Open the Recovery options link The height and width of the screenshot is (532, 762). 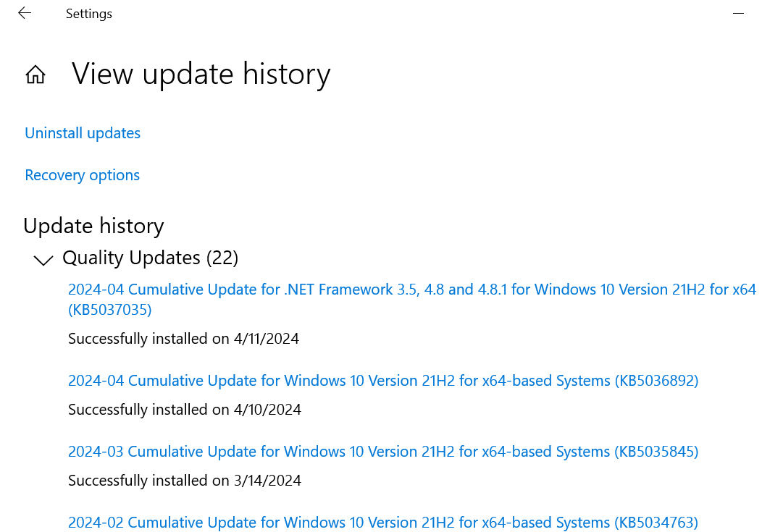pos(82,175)
